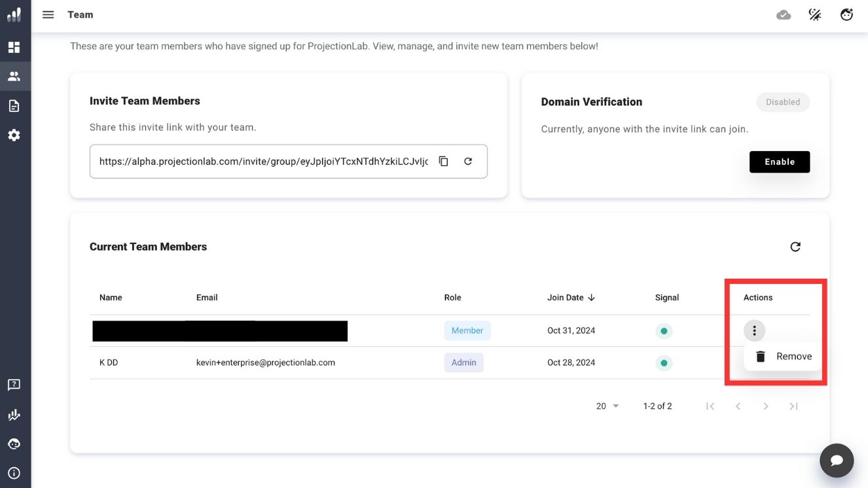Expand the rows per page dropdown

tap(607, 406)
